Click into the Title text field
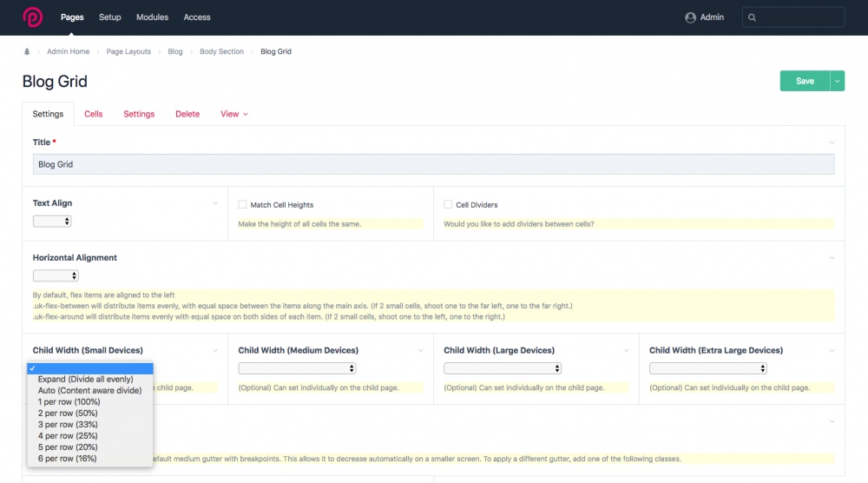 click(x=433, y=164)
